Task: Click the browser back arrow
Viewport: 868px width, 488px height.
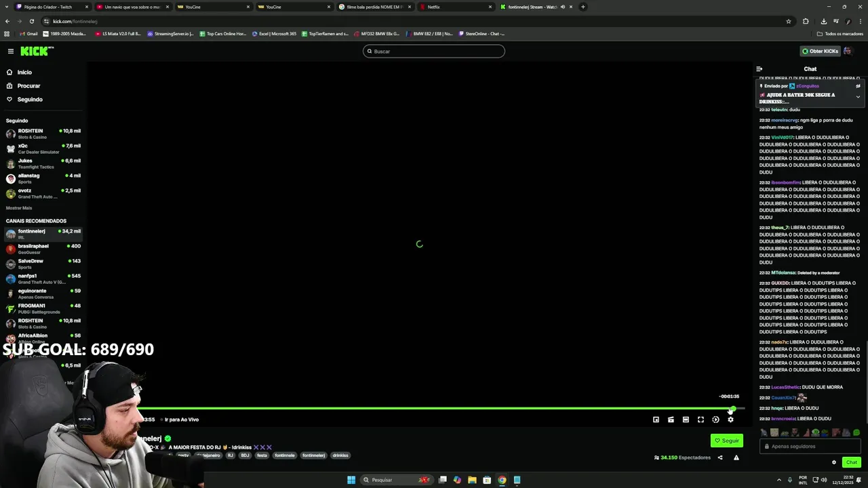Action: click(x=7, y=21)
